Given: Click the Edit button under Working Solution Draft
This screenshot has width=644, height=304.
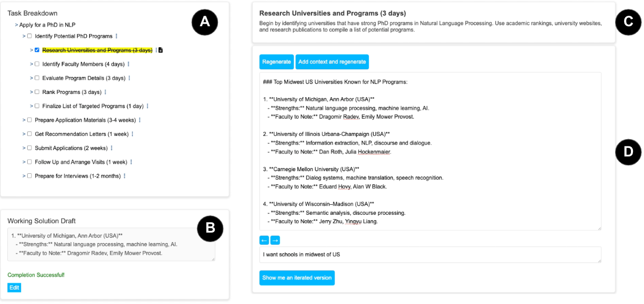Looking at the screenshot, I should pos(14,288).
